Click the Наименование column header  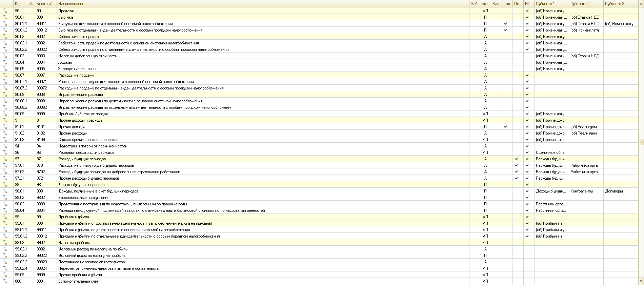[x=71, y=4]
